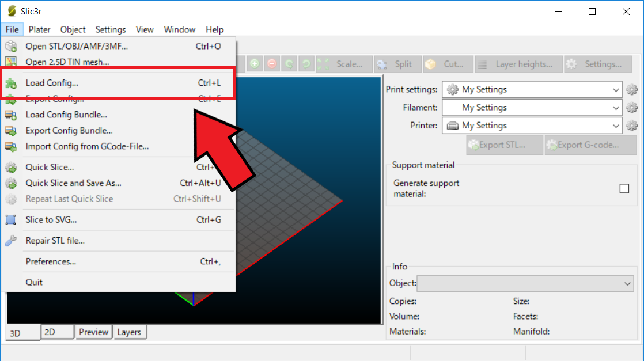
Task: Click the "Printer:" label
Action: (x=424, y=126)
